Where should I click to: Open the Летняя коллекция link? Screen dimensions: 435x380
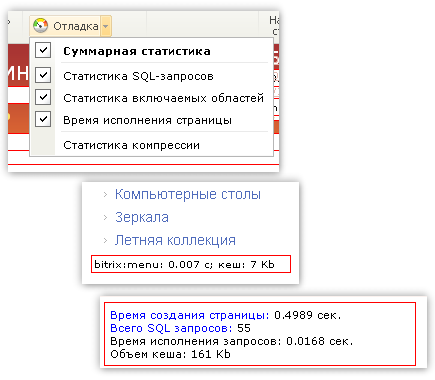[x=175, y=240]
